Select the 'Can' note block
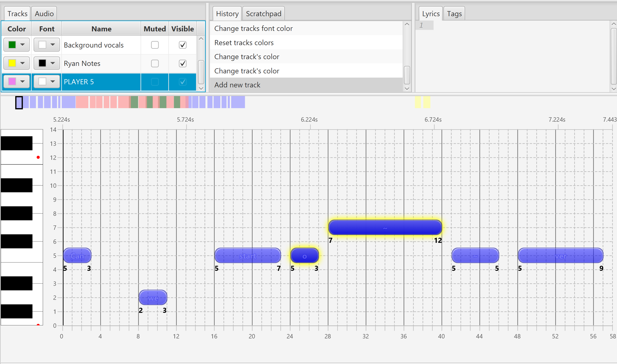 click(77, 256)
